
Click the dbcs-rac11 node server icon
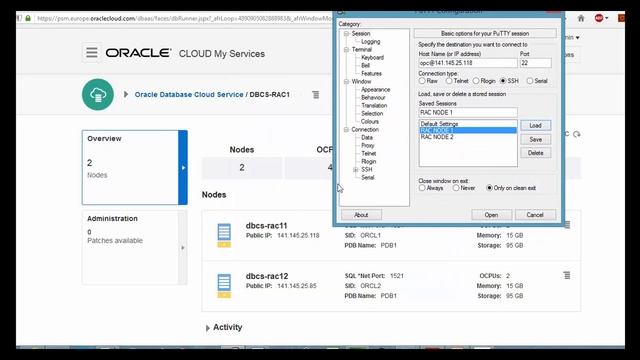(x=224, y=235)
